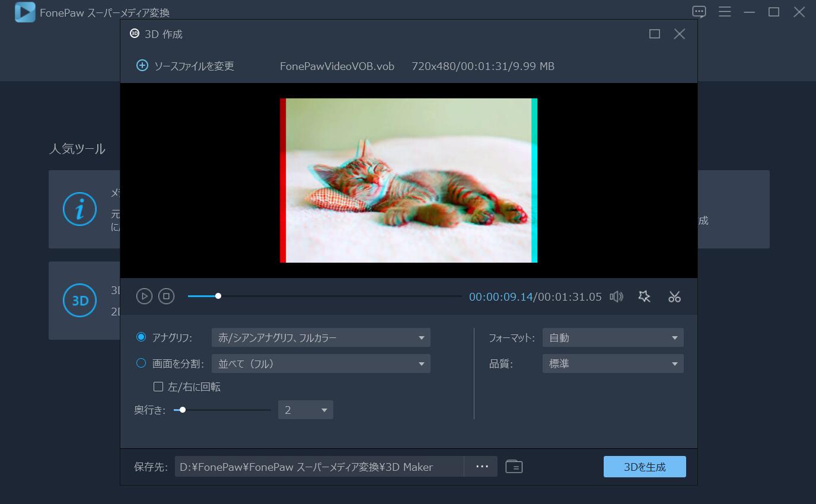Open the 品質 dropdown set to 標準
816x504 pixels.
[613, 363]
